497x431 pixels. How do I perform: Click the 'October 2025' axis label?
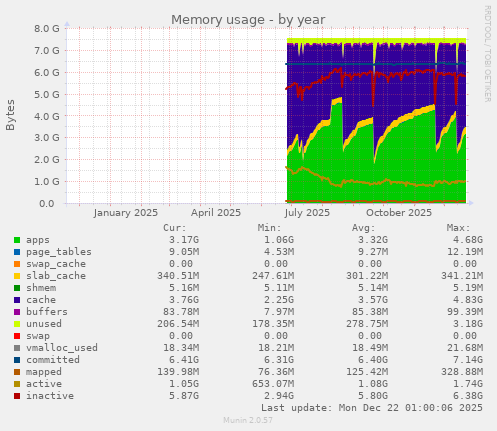click(399, 213)
